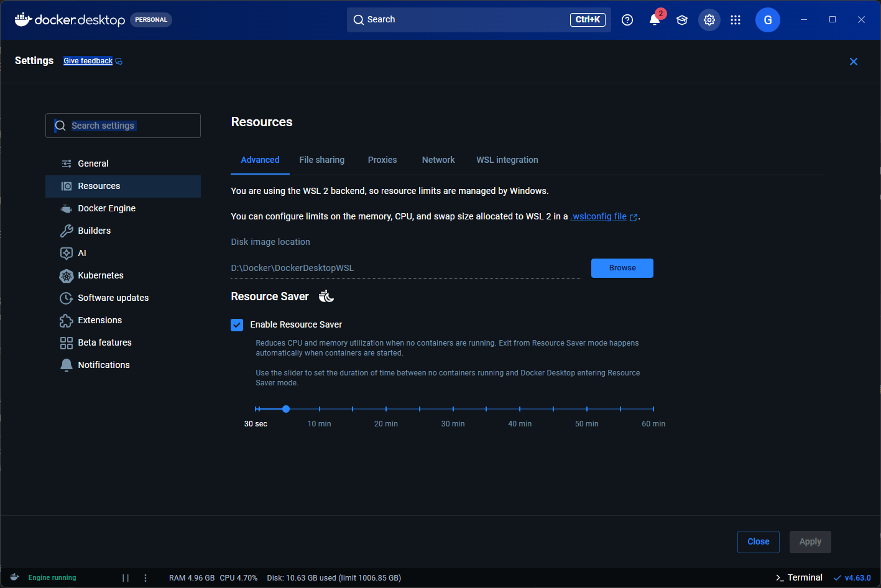This screenshot has width=881, height=588.
Task: Open the Proxies tab
Action: tap(382, 160)
